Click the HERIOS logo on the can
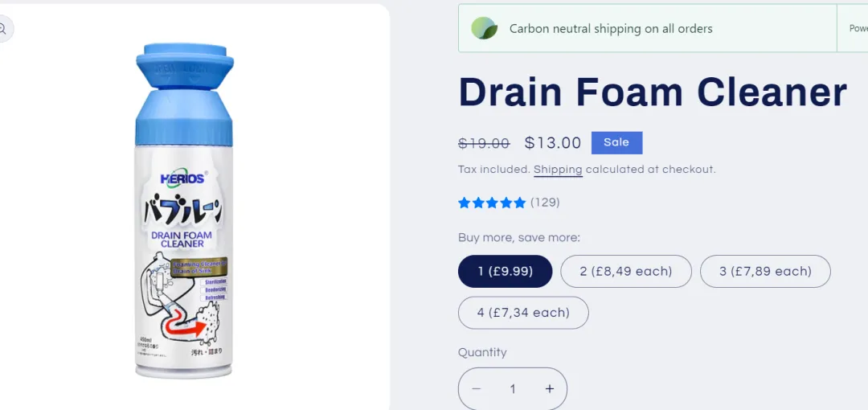Image resolution: width=868 pixels, height=410 pixels. click(x=184, y=178)
